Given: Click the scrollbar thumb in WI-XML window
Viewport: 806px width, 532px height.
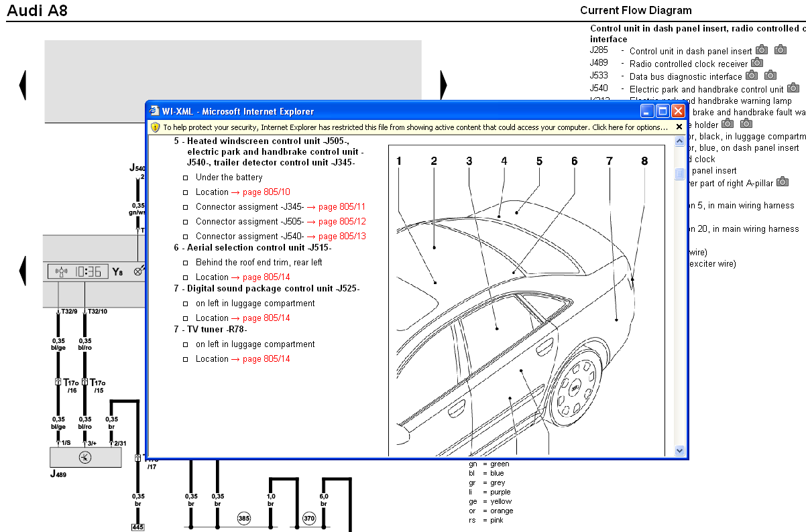Looking at the screenshot, I should point(679,174).
